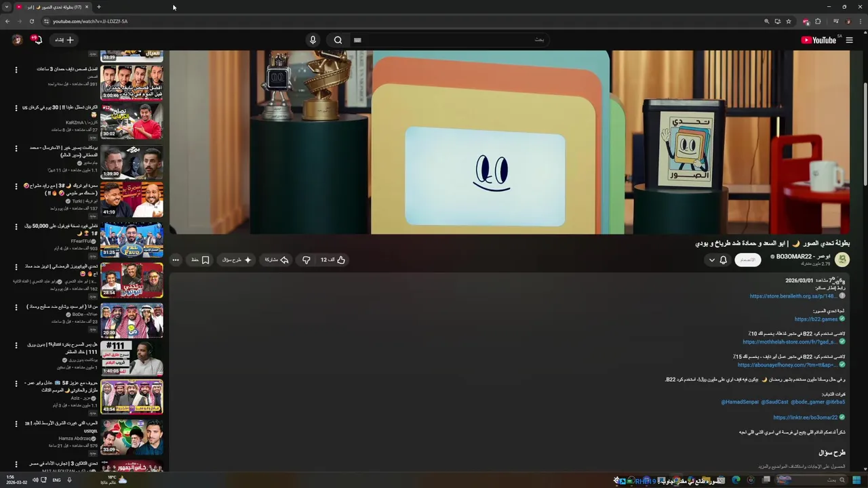
Task: Open the YouTube hamburger guide menu
Action: point(849,40)
